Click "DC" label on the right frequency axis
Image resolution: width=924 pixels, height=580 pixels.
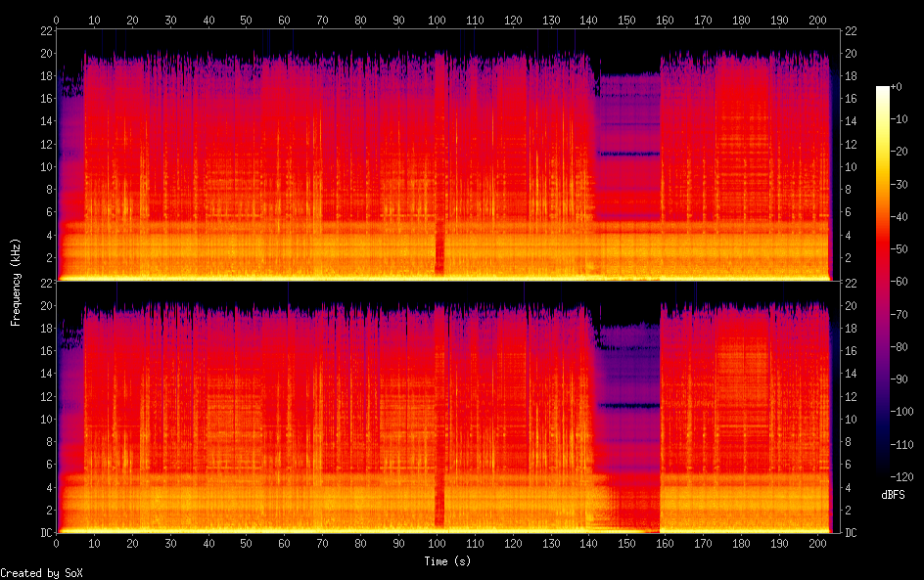851,533
